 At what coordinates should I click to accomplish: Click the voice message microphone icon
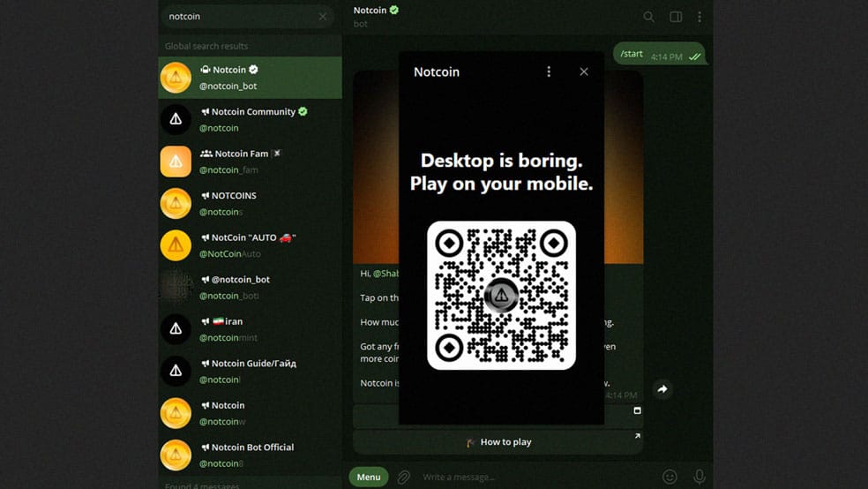700,477
